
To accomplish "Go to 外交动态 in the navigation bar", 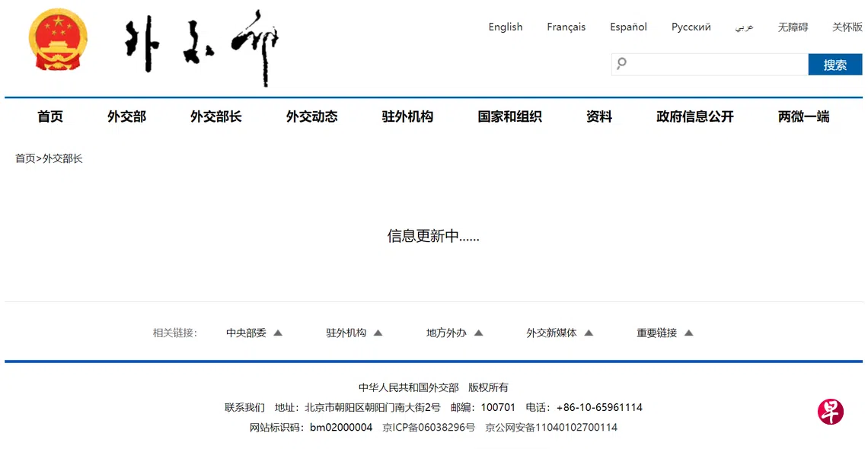I will (x=311, y=116).
